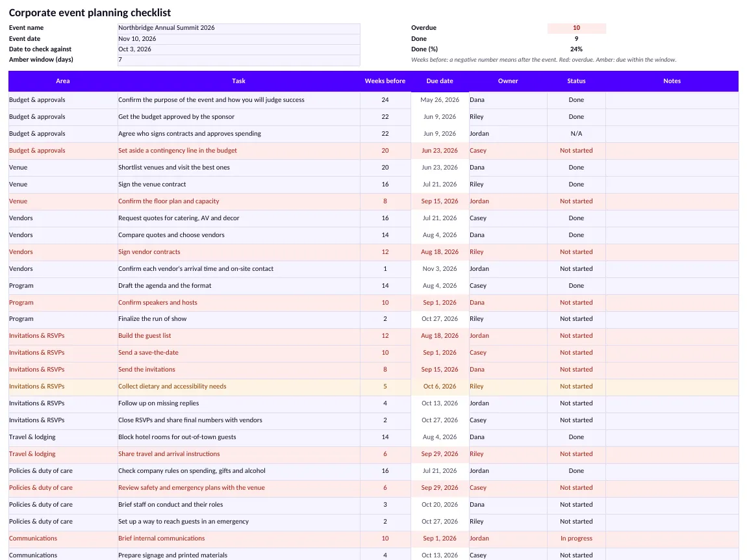Click task 'Finalize the run of show'

(238, 319)
